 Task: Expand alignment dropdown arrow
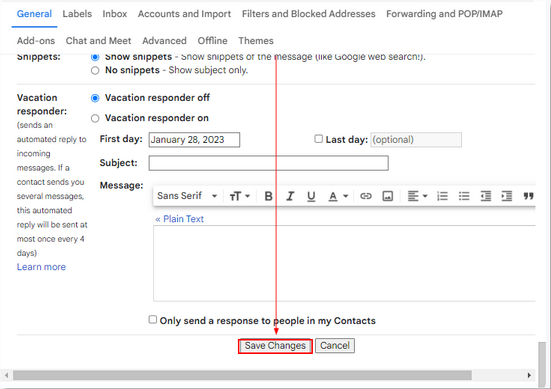pos(425,196)
